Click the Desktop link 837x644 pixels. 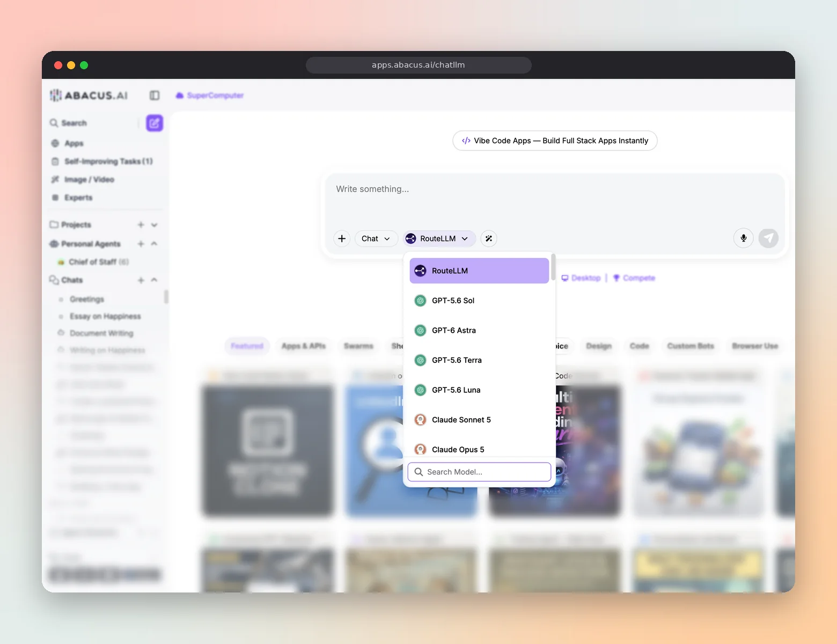(581, 278)
